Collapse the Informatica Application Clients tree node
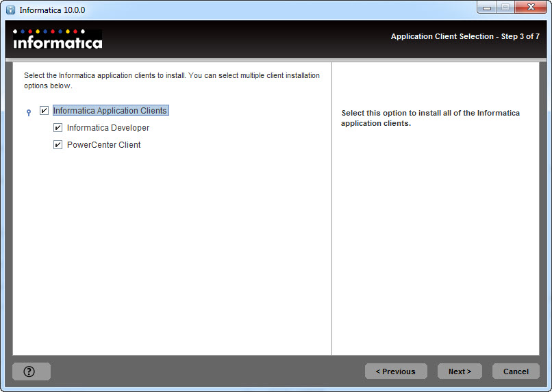The image size is (552, 392). 29,112
